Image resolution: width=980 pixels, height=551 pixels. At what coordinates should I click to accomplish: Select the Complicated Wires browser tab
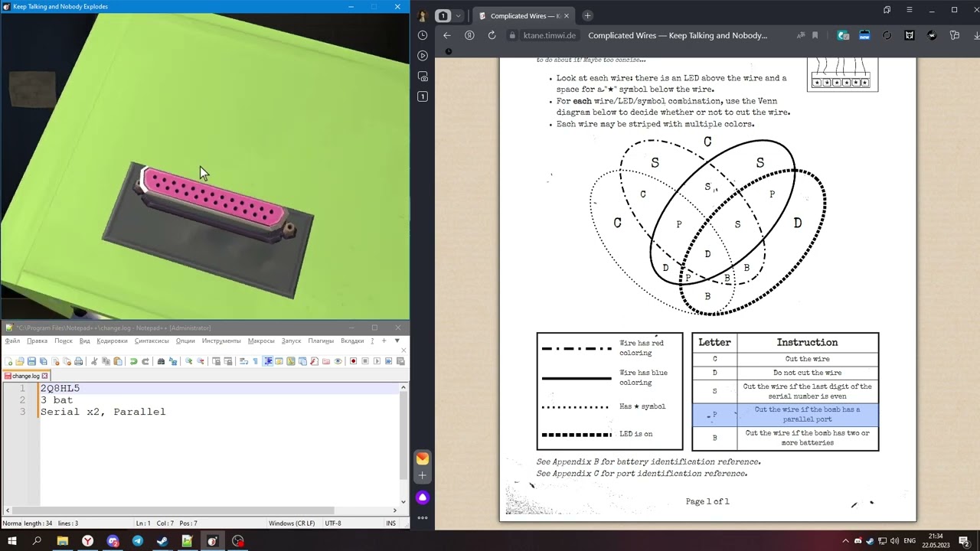point(523,15)
